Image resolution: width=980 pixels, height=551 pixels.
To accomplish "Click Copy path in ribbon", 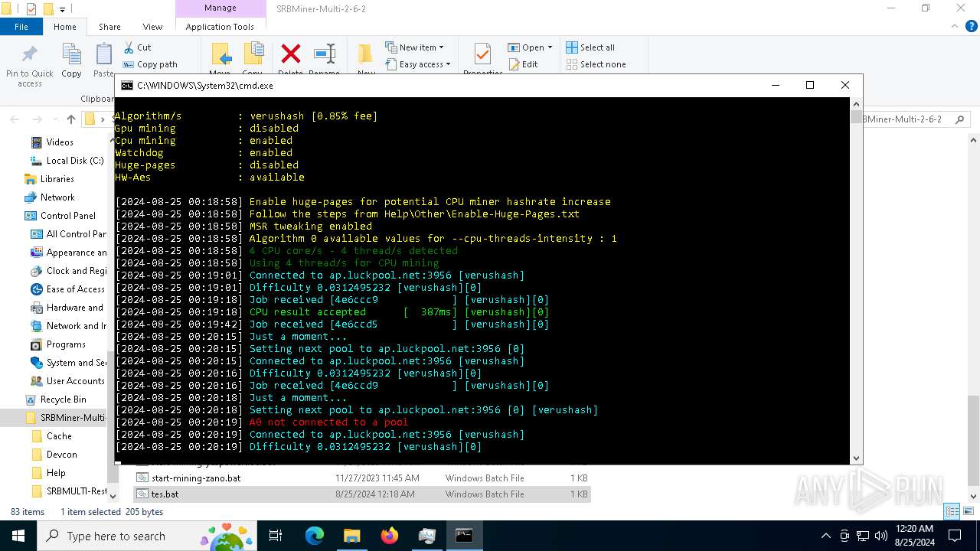I will 150,64.
